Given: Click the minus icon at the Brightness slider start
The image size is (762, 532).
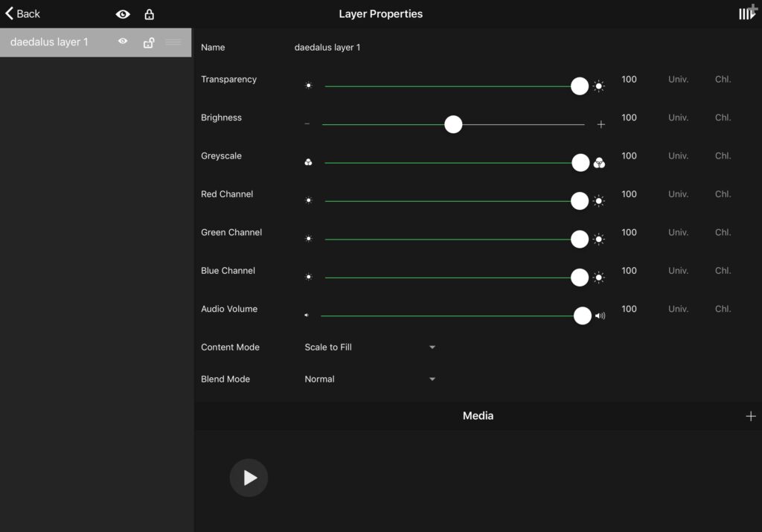Looking at the screenshot, I should pyautogui.click(x=307, y=124).
